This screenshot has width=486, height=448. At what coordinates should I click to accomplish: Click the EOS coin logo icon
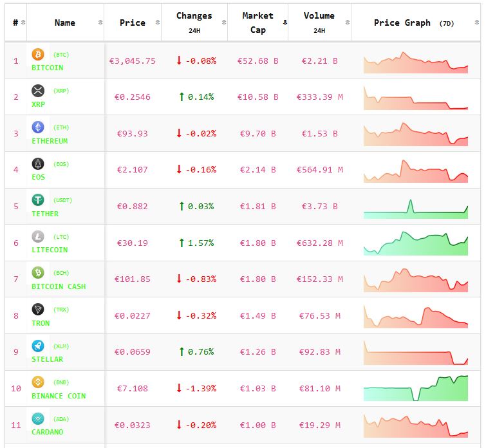tap(38, 163)
